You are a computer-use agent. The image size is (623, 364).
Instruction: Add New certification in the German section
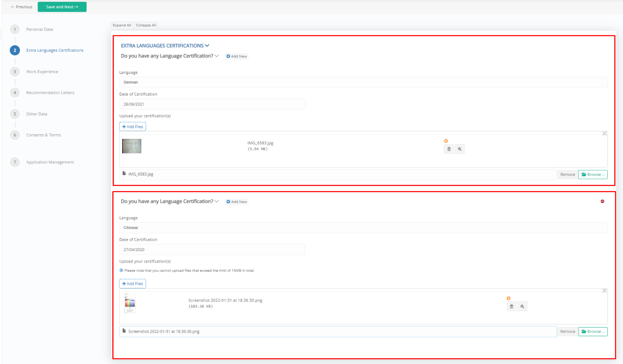237,56
